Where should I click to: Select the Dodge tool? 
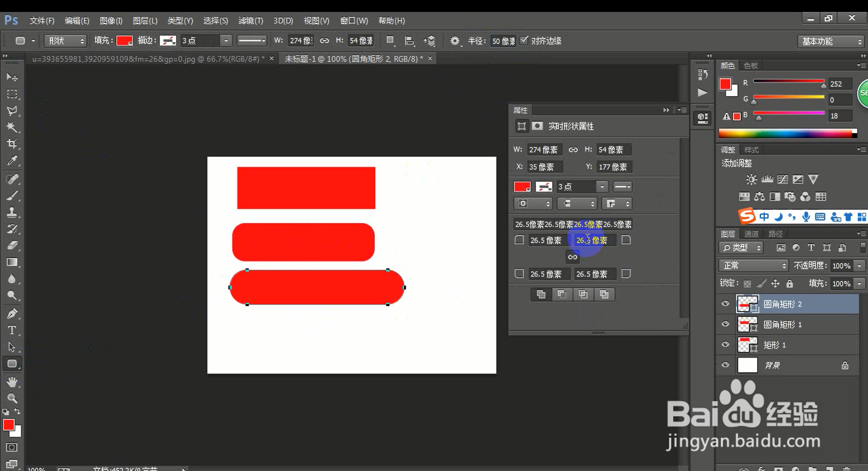(12, 296)
